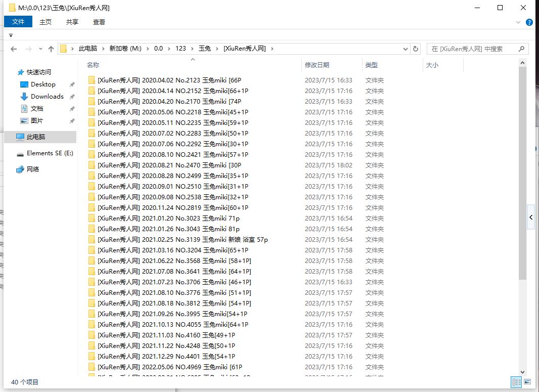The image size is (539, 392).
Task: Select folder NO.3139 玉兔miki 新娘 浴室 57p
Action: coord(183,240)
